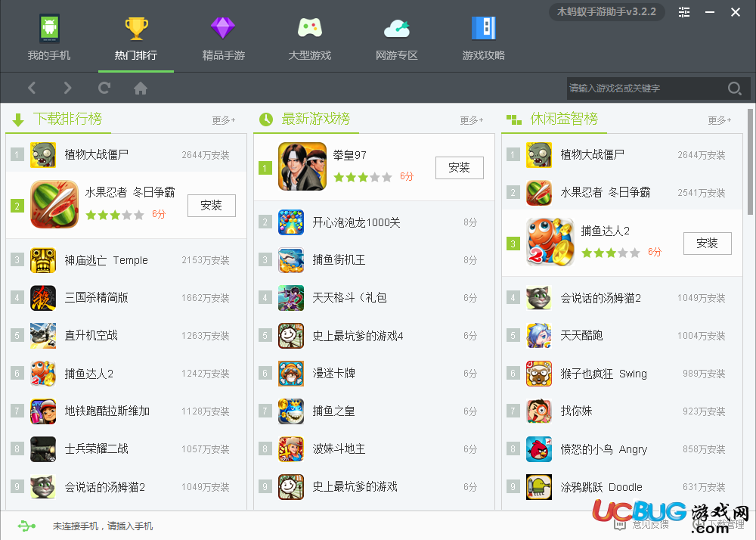
Task: Open 拳皇97 large game thumbnail
Action: point(302,166)
